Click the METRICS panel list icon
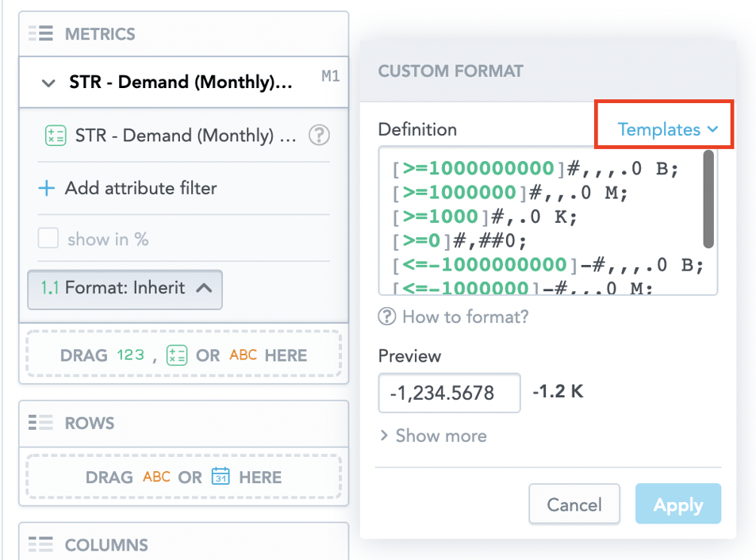Viewport: 756px width, 560px height. pos(38,33)
